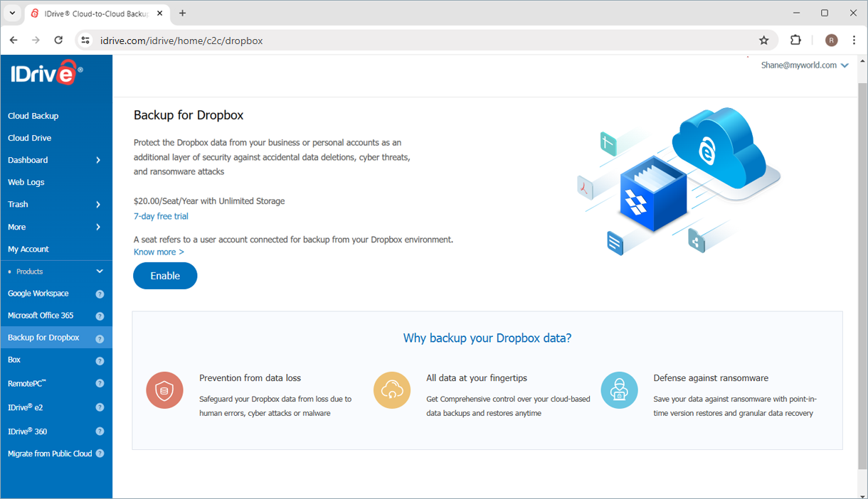Open Cloud Backup in sidebar
868x499 pixels.
tap(33, 116)
